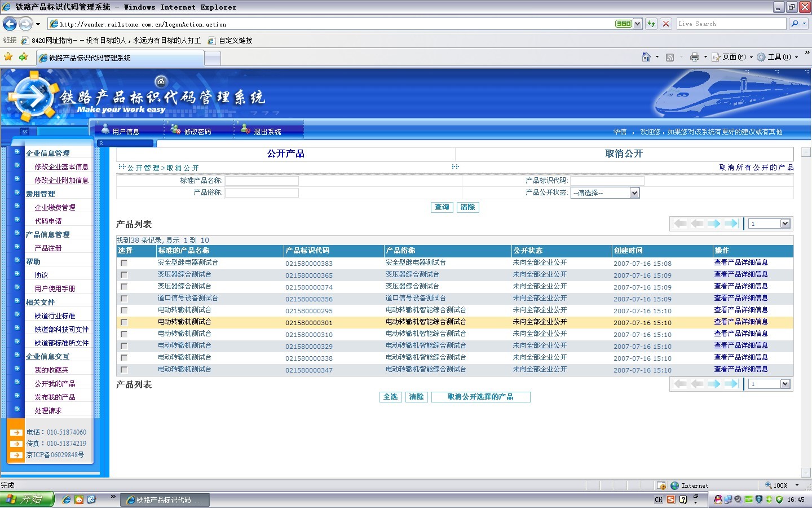Image resolution: width=812 pixels, height=508 pixels.
Task: Open the 页面(P) menu dropdown
Action: (751, 58)
